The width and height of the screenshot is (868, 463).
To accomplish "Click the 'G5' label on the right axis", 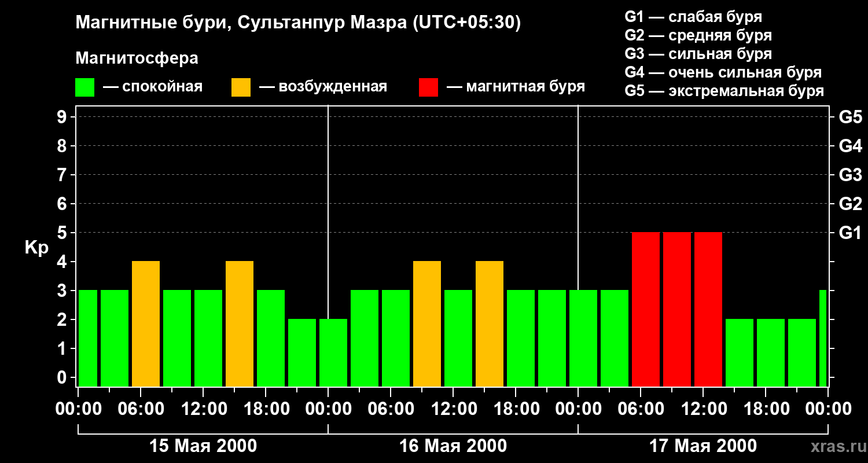I will click(x=850, y=117).
